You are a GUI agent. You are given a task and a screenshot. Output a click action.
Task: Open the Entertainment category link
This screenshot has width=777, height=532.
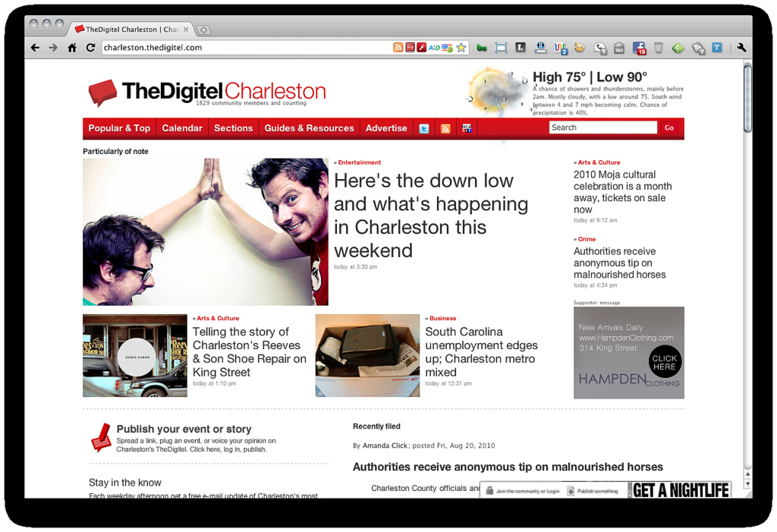click(359, 162)
